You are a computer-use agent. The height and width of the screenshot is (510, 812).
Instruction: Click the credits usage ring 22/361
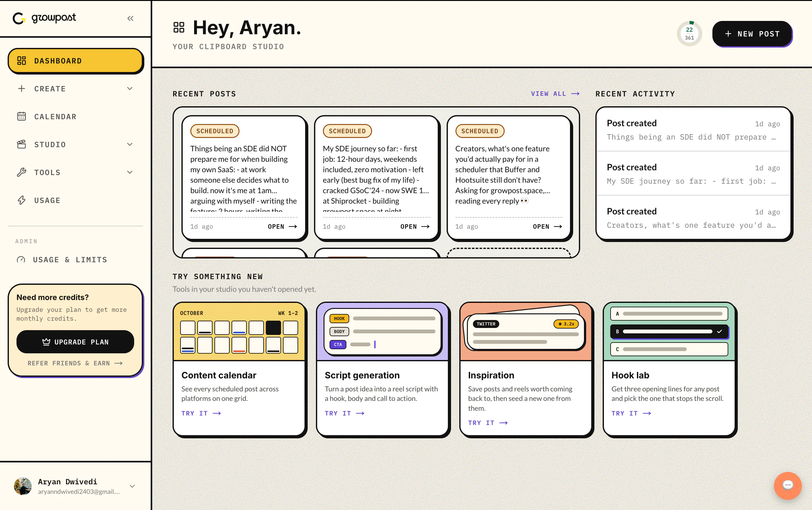pos(689,34)
